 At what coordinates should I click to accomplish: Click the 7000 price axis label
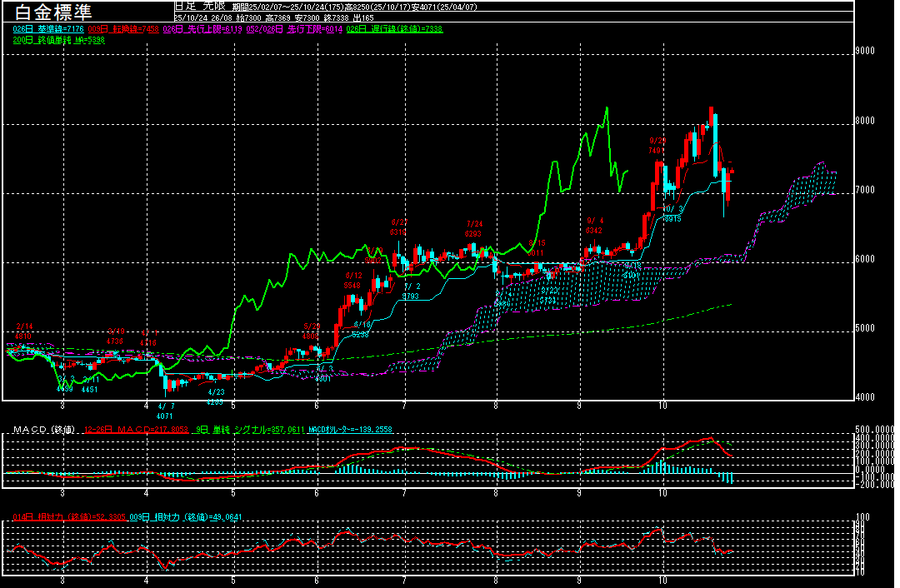click(866, 191)
